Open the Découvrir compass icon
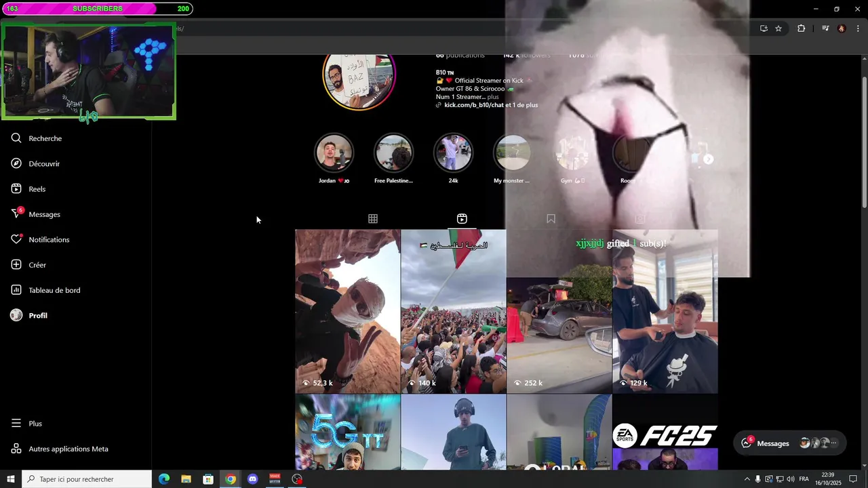The height and width of the screenshot is (488, 868). pos(16,163)
